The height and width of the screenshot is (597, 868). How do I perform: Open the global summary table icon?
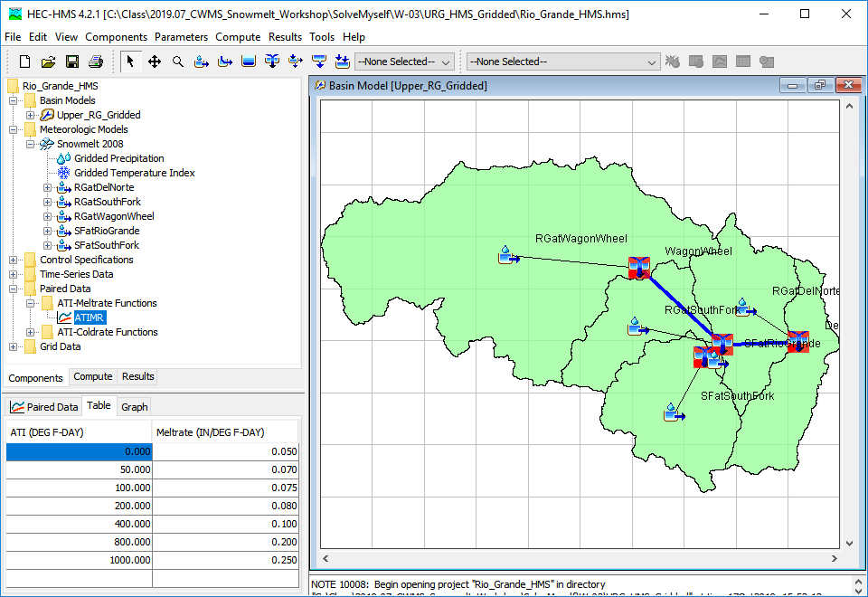coord(696,62)
